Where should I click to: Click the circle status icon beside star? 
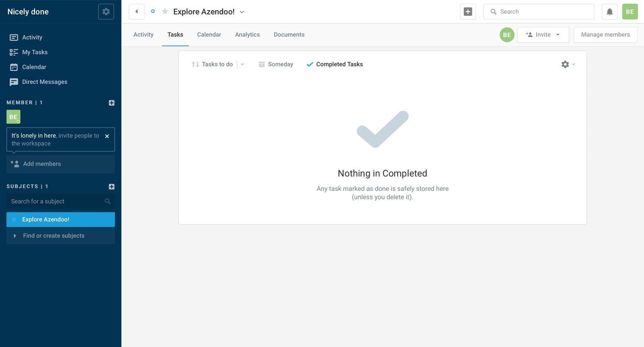153,11
